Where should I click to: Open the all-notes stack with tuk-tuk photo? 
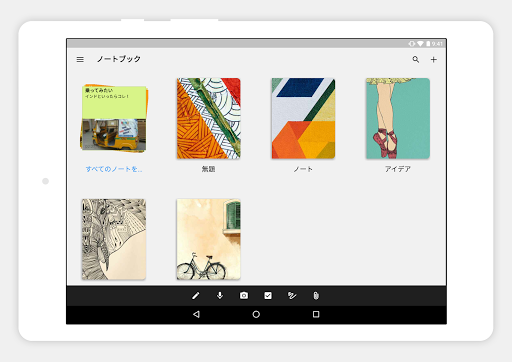[114, 118]
